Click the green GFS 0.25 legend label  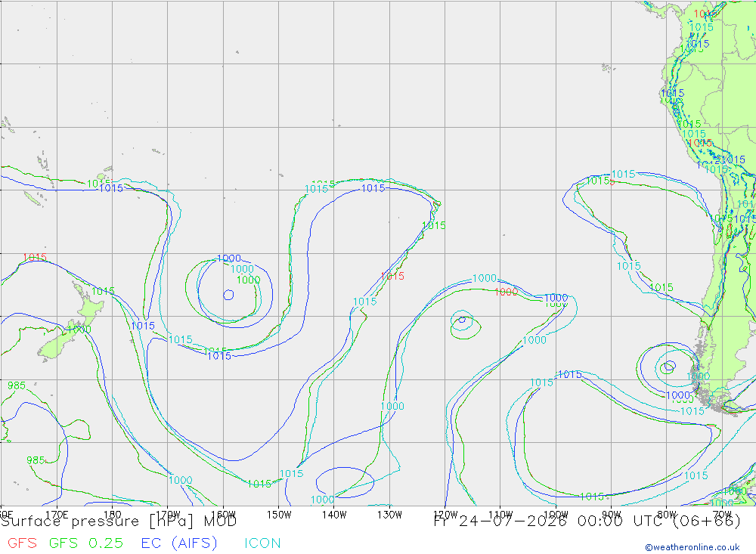86,543
